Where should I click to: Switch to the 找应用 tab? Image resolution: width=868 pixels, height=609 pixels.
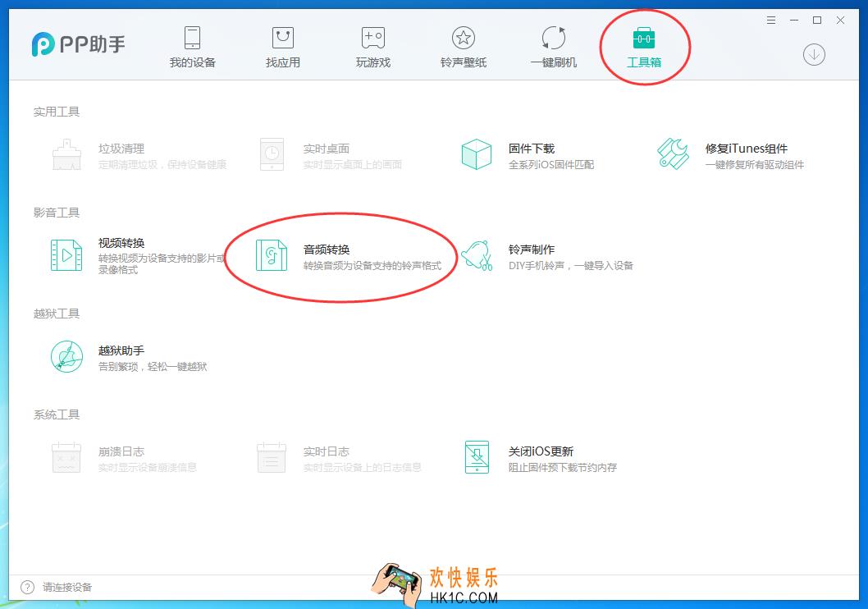283,47
